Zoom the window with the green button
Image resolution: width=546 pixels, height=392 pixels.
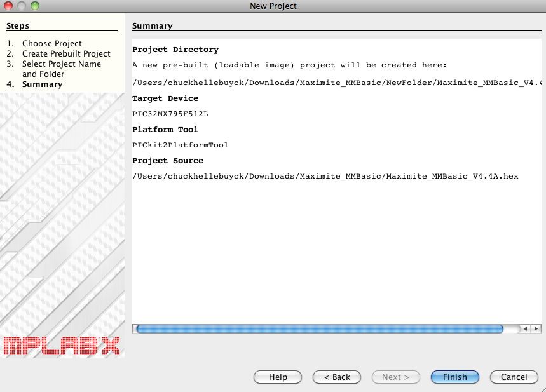34,6
